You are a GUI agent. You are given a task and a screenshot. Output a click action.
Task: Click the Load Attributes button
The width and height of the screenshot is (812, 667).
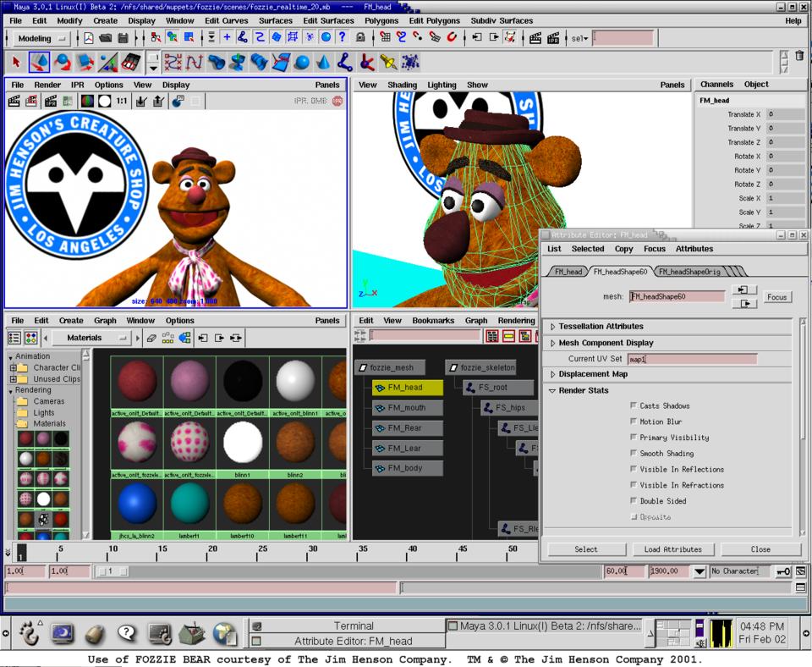click(672, 549)
